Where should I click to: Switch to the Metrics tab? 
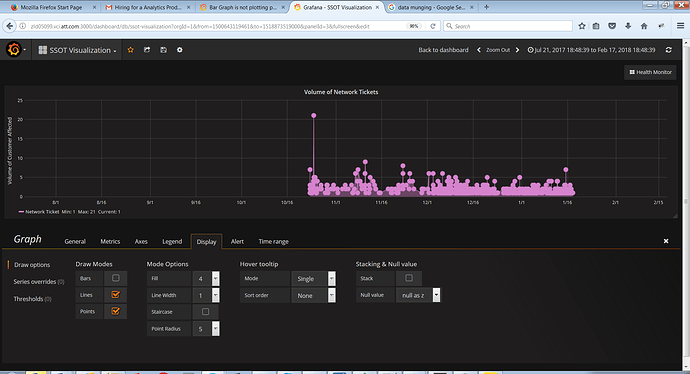[110, 242]
